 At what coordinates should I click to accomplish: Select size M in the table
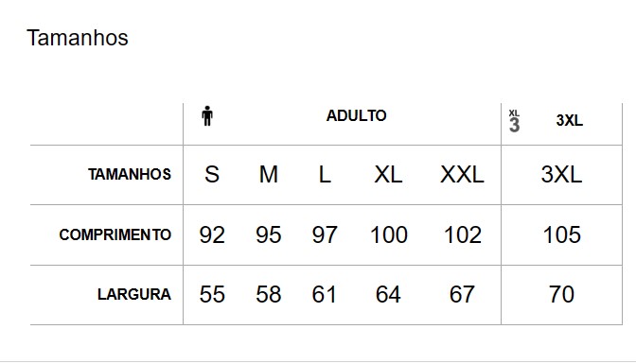tap(269, 175)
